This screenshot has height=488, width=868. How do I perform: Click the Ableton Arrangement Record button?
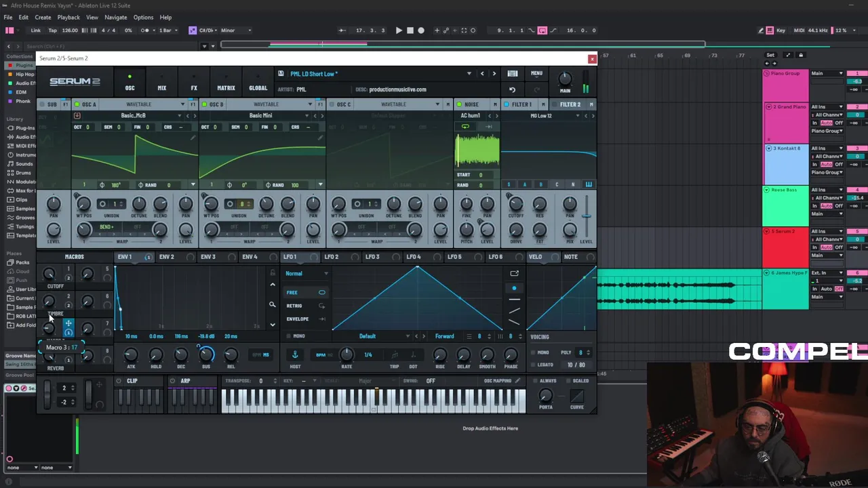[421, 30]
